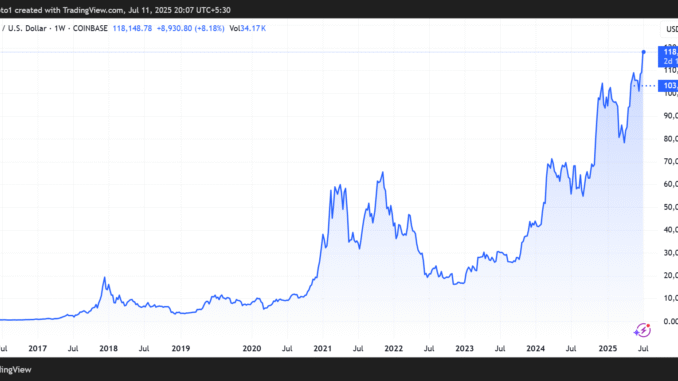Click the 80,0 price axis label

(x=671, y=139)
